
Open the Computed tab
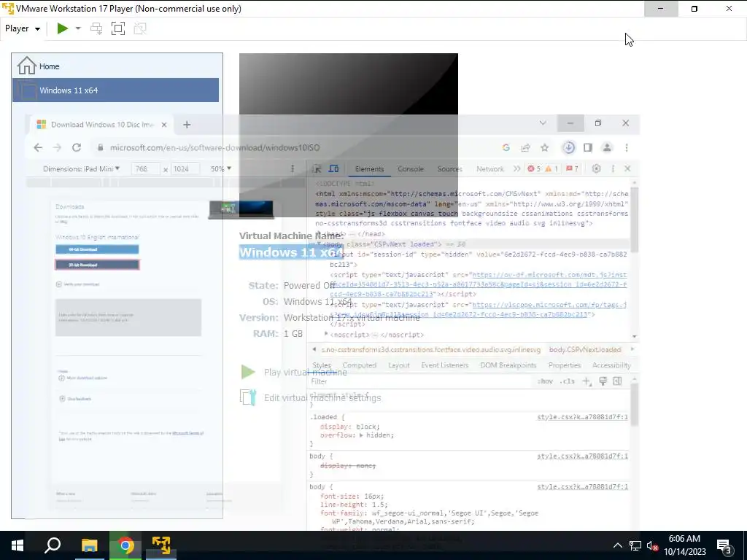[359, 365]
